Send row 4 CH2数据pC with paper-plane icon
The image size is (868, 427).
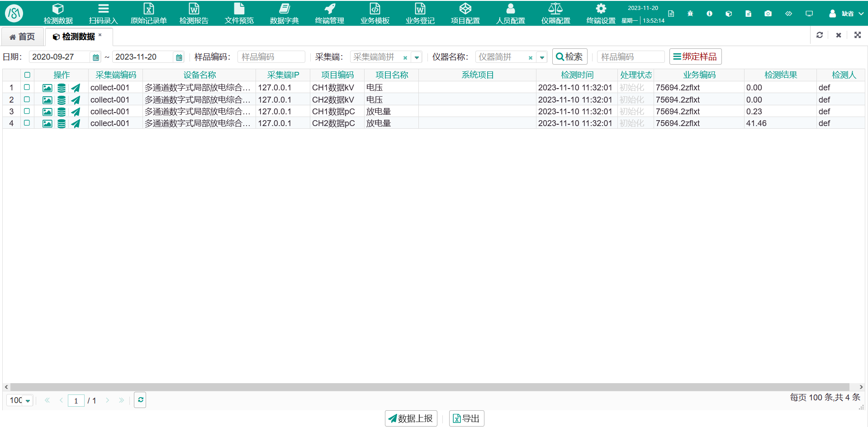(x=76, y=123)
